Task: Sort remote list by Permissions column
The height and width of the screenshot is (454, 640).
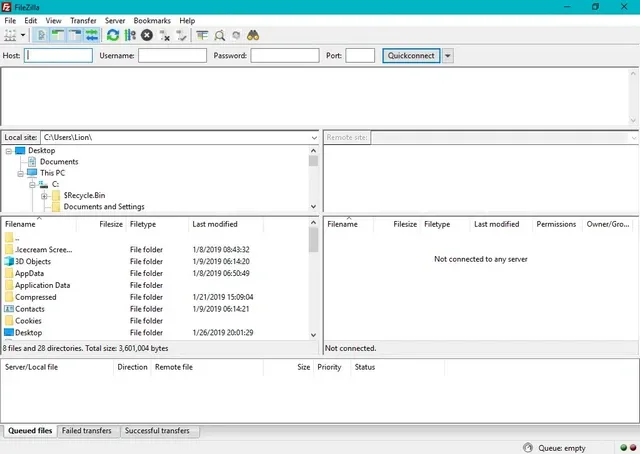Action: coord(556,224)
